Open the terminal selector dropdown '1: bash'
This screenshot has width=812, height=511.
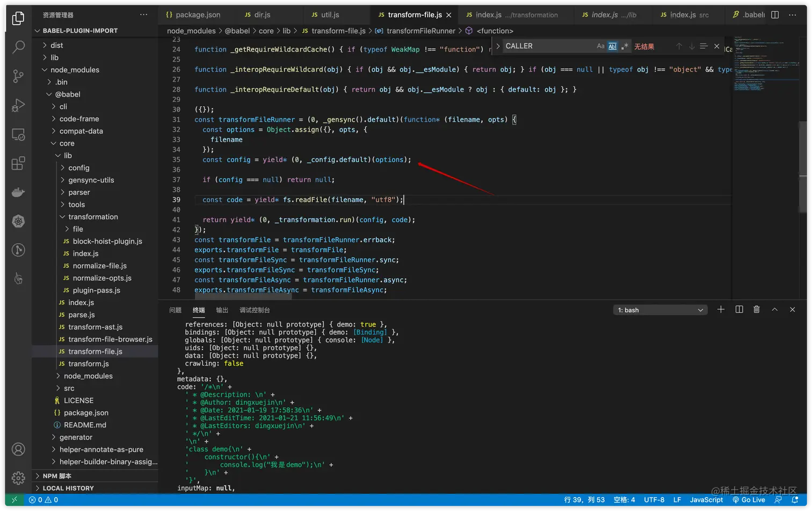(660, 310)
